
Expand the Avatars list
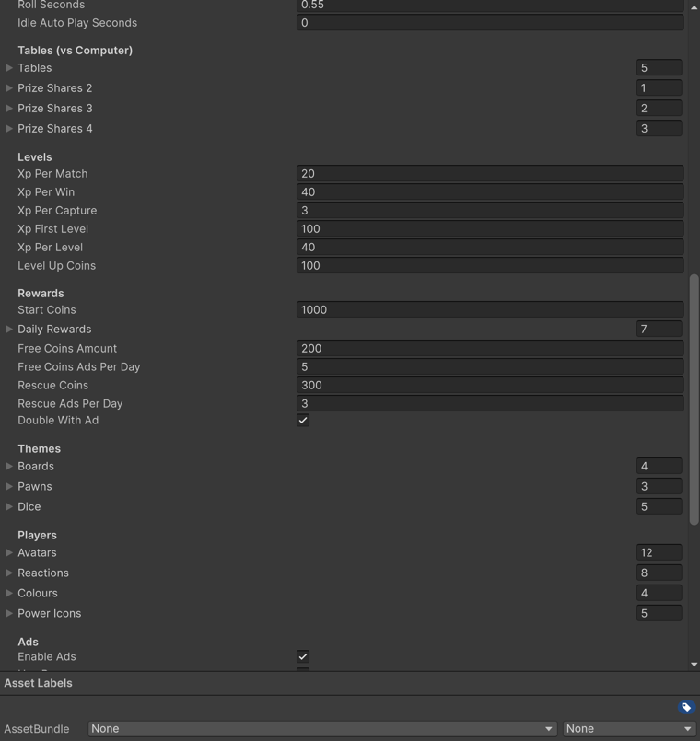(8, 552)
